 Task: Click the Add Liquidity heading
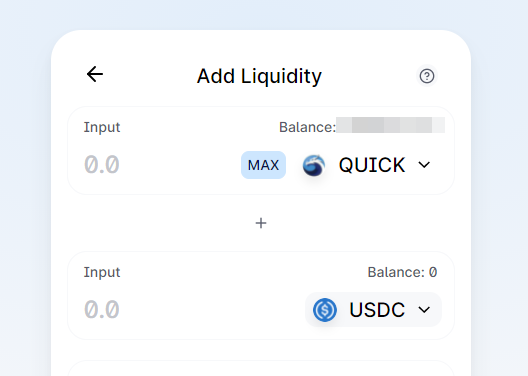(x=259, y=76)
